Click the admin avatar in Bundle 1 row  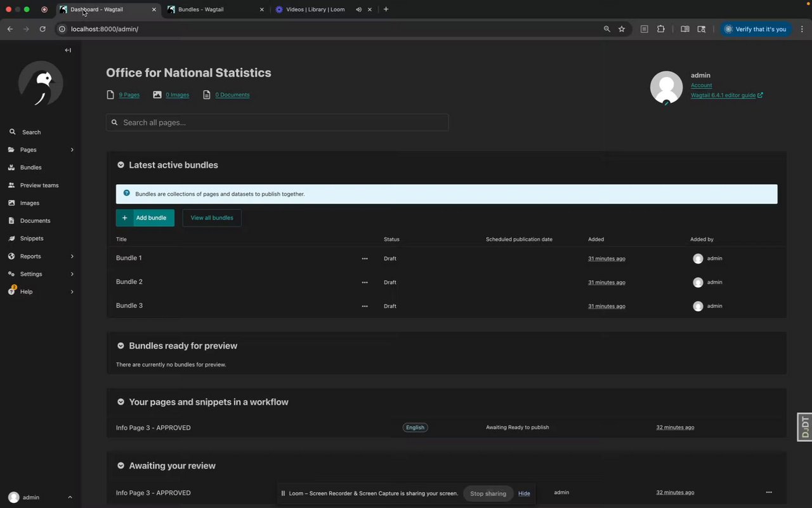coord(698,258)
